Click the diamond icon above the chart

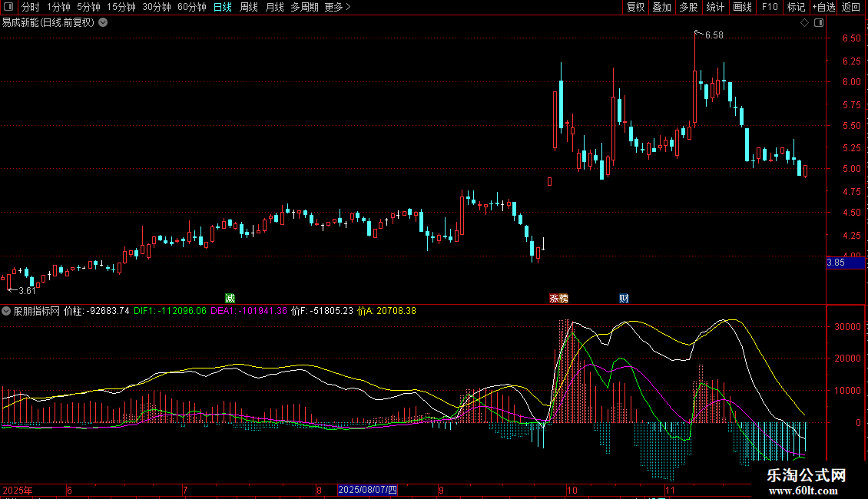[x=804, y=23]
